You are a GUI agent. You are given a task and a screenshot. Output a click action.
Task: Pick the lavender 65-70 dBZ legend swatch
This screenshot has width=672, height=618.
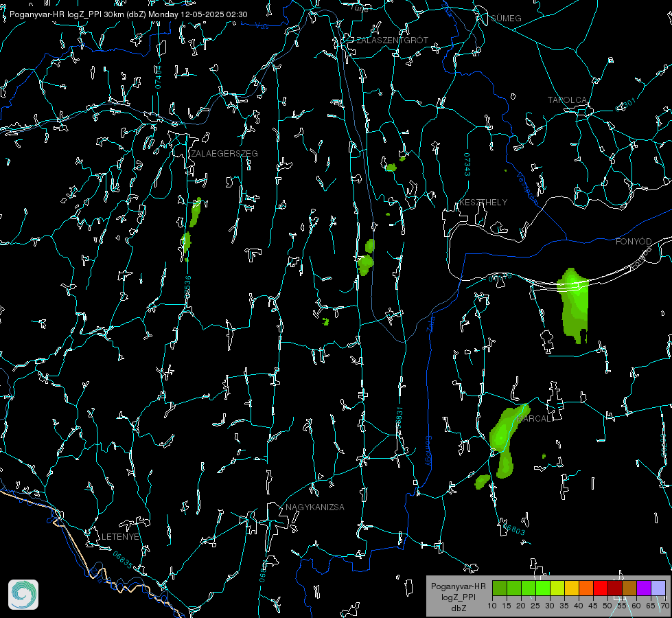(x=658, y=588)
